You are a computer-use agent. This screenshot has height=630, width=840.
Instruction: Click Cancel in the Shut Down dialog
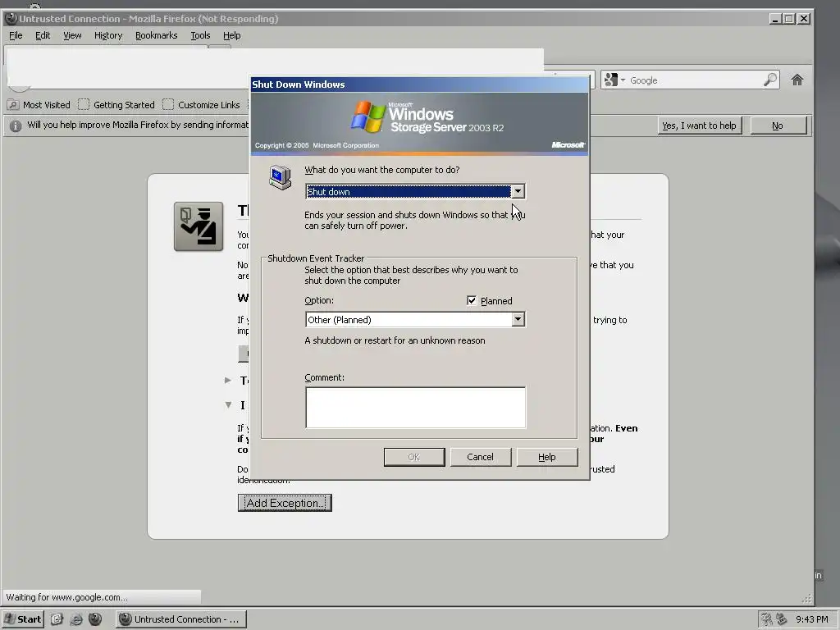[x=481, y=457]
